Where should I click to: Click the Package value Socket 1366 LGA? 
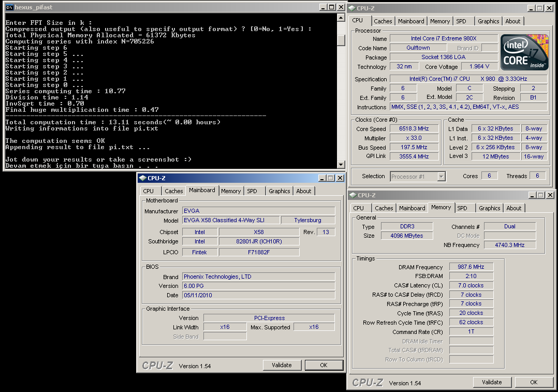444,57
